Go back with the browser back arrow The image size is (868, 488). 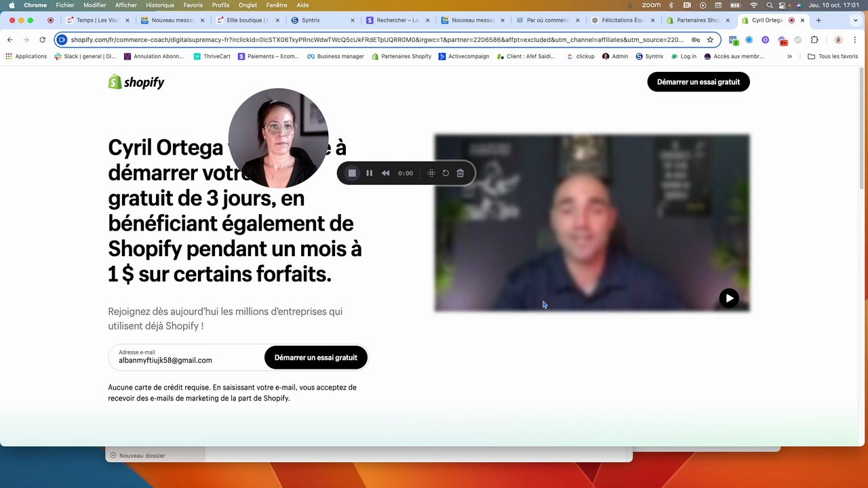coord(10,39)
